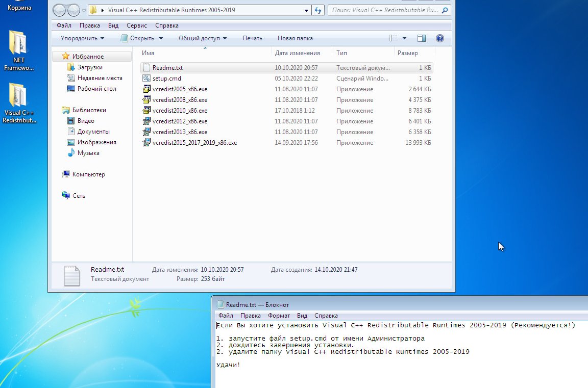Open the Правка menu in Explorer

point(90,25)
